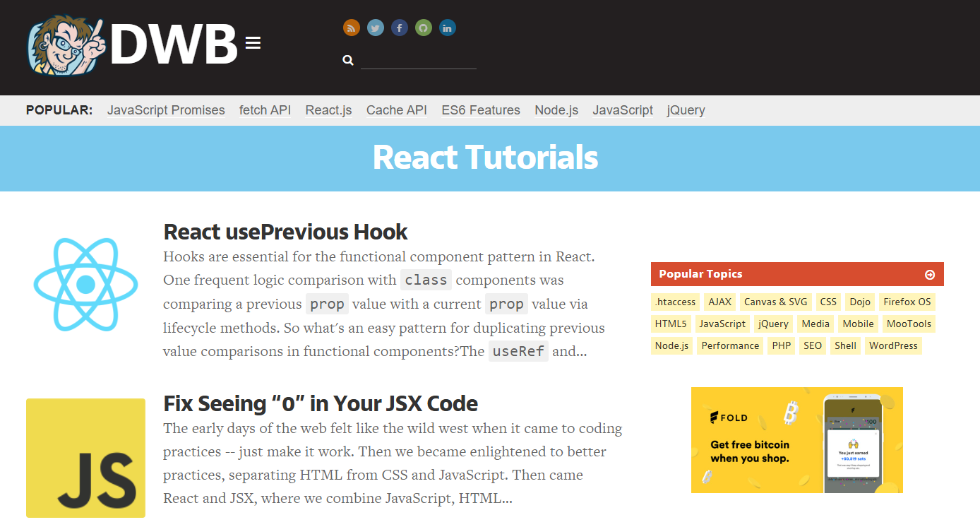
Task: Click the large DWB site title text
Action: coord(174,45)
